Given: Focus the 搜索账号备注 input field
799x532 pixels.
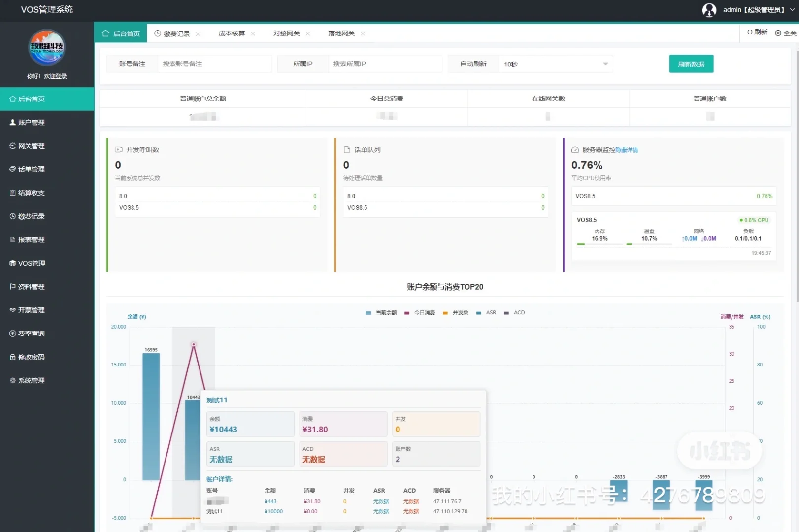Looking at the screenshot, I should (x=215, y=64).
